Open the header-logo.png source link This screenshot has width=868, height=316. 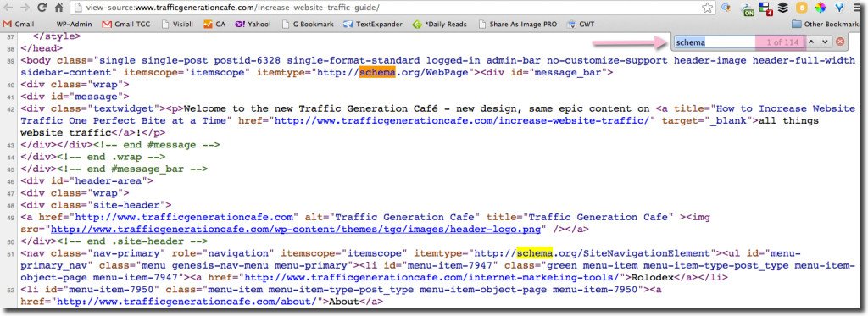297,229
